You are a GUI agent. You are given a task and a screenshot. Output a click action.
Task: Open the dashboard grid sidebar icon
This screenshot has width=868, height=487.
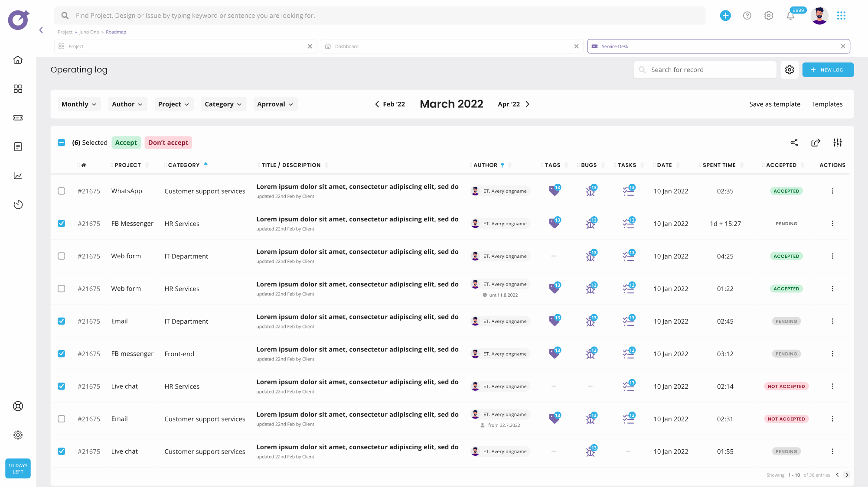18,89
